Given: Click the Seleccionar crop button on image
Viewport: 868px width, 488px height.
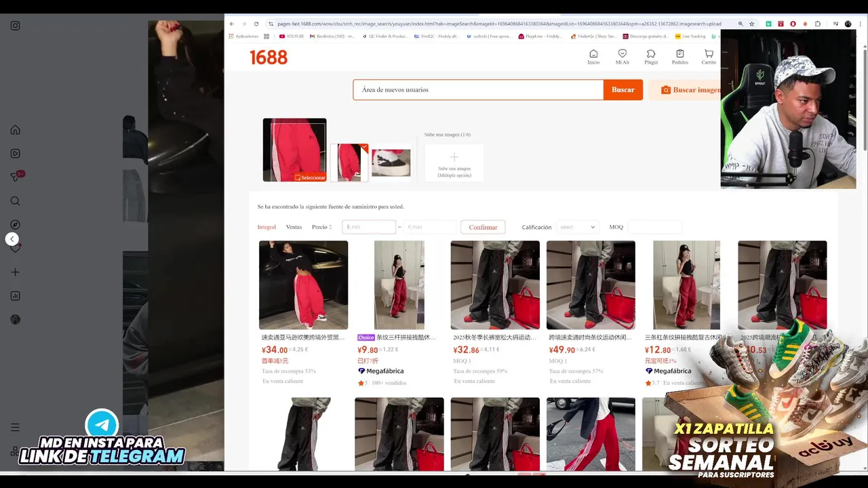Looking at the screenshot, I should [310, 178].
